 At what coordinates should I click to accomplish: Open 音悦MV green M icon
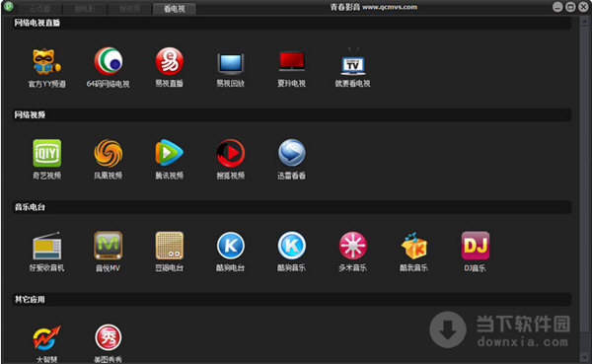point(109,246)
